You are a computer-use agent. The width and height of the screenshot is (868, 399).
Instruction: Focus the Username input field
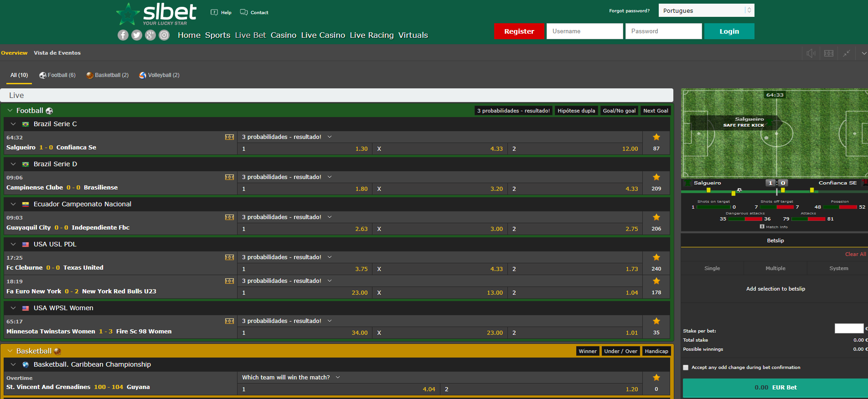(585, 31)
